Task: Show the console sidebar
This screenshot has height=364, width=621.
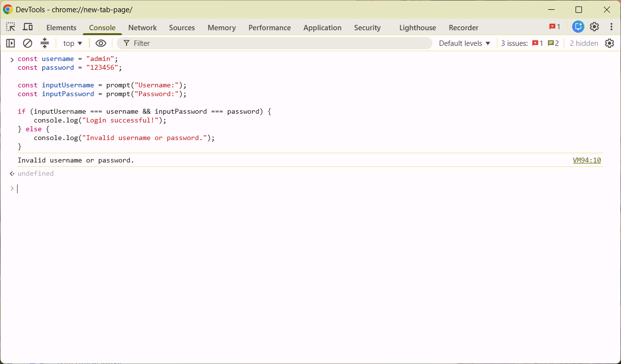Action: pos(11,43)
